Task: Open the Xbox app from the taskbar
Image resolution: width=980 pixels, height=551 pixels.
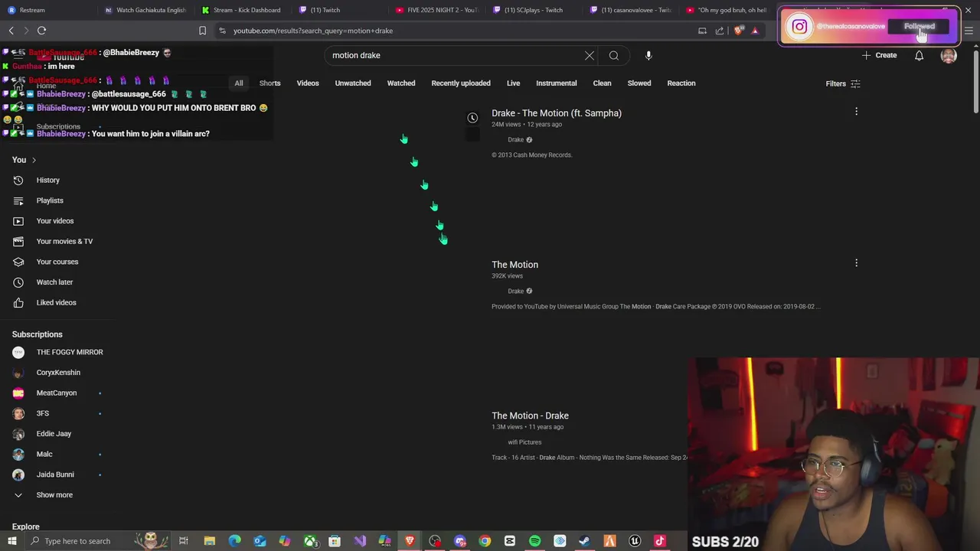Action: point(310,541)
